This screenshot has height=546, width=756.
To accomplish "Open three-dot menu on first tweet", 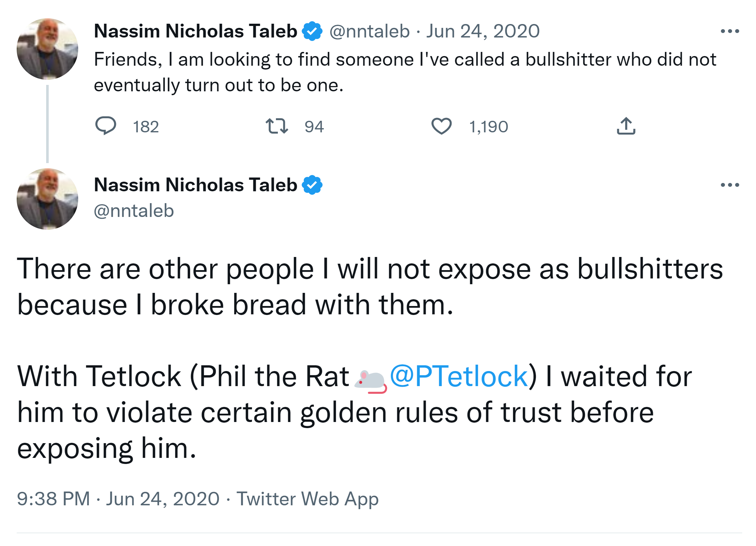I will 730,31.
